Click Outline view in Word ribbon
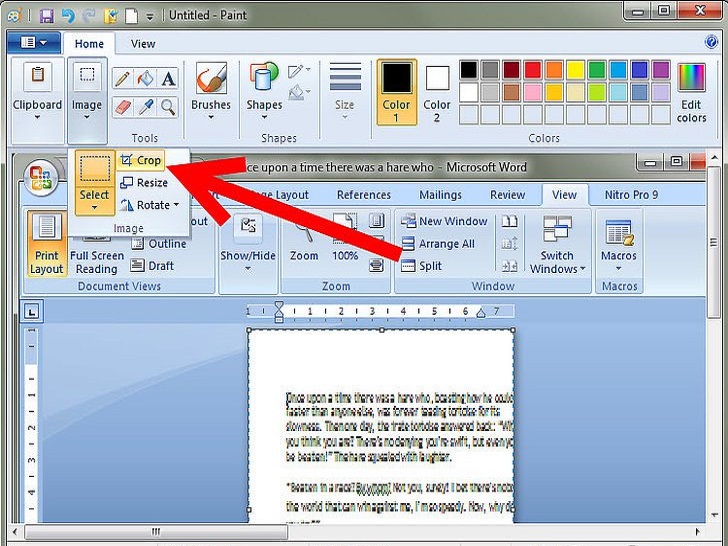728x546 pixels. tap(159, 243)
